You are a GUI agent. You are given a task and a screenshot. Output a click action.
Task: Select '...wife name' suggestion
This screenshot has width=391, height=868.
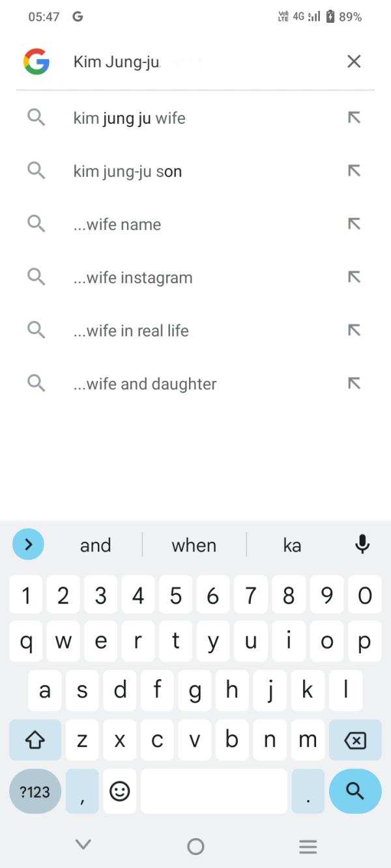point(117,225)
